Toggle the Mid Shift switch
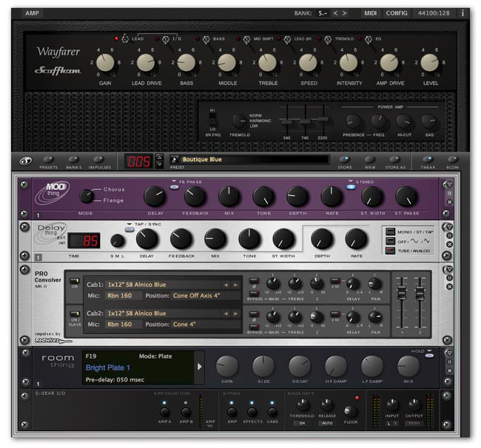481x448 pixels. tap(247, 39)
